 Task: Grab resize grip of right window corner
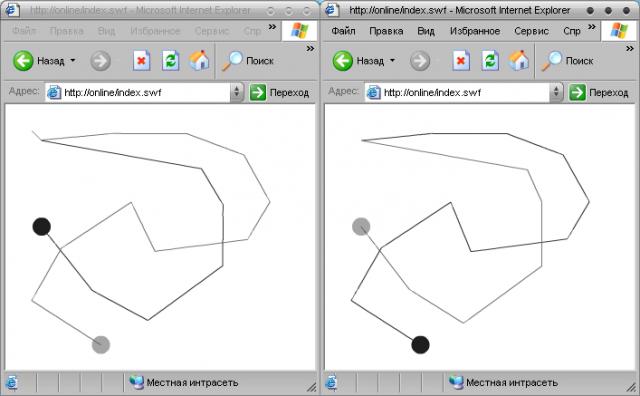point(631,387)
